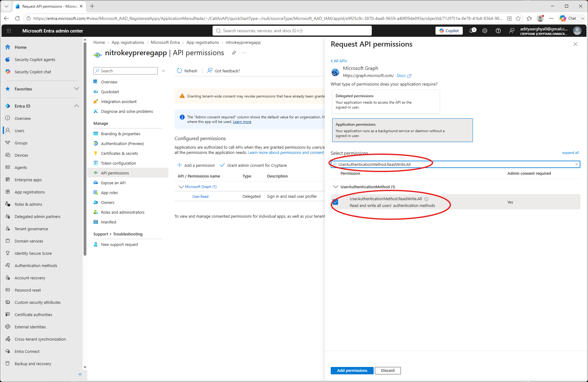This screenshot has height=382, width=588.
Task: Open New support request
Action: 119,244
